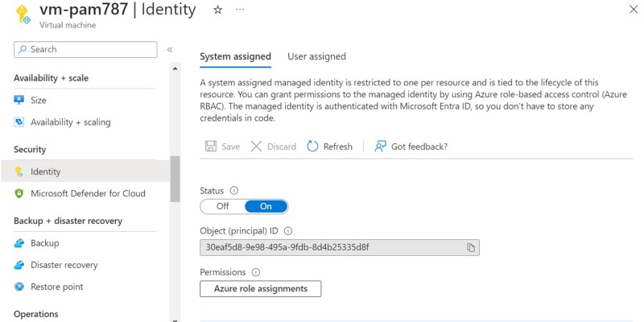Image resolution: width=644 pixels, height=322 pixels.
Task: Open Azure role assignments
Action: click(x=260, y=289)
